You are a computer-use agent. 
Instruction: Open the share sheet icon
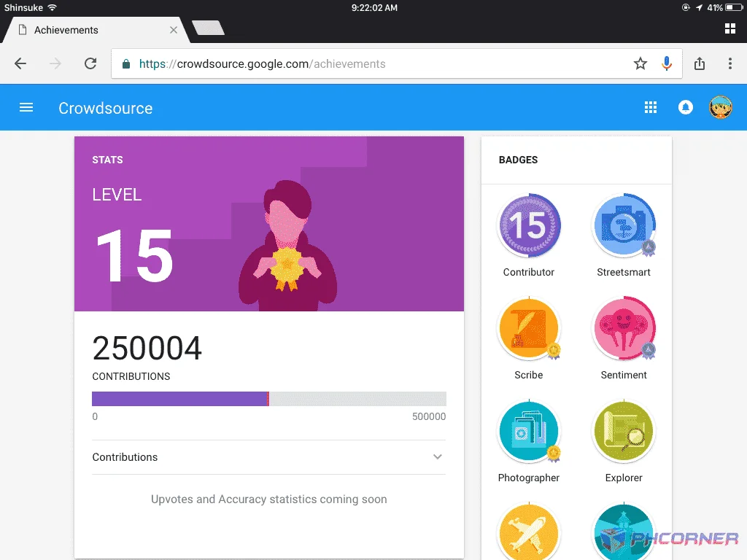pos(700,64)
